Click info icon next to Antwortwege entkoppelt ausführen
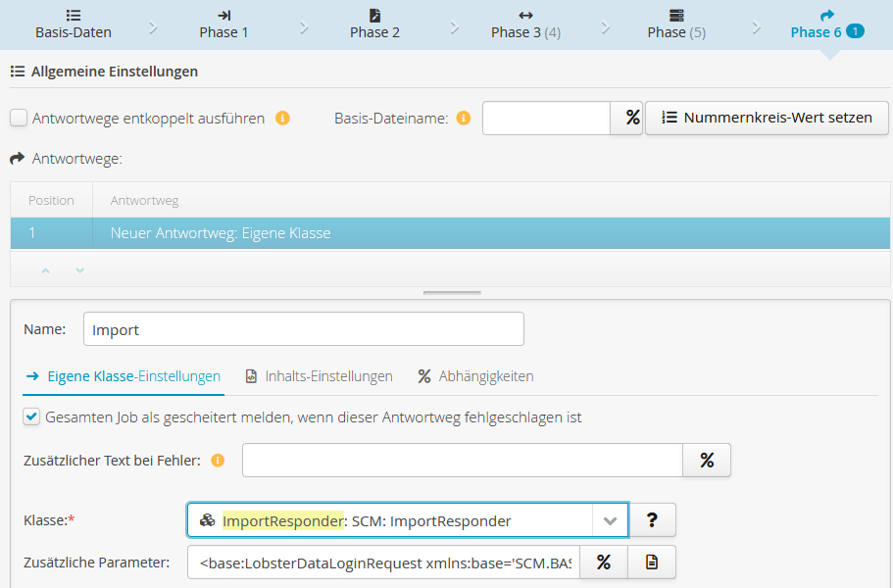893x588 pixels. pos(282,119)
